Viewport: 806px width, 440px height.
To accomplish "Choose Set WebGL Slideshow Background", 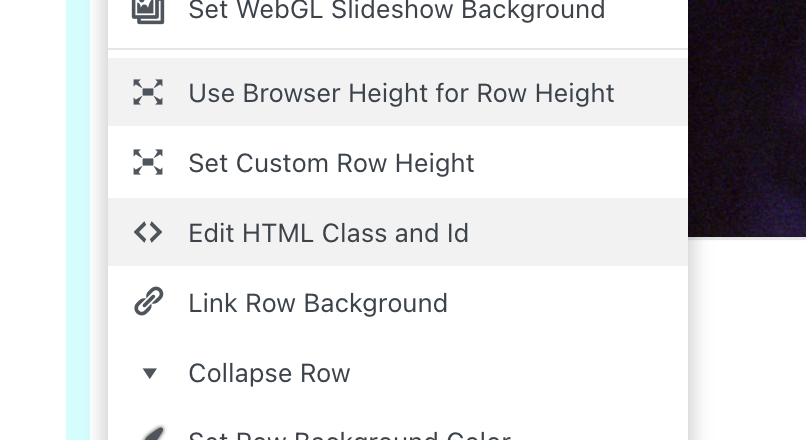I will [396, 11].
